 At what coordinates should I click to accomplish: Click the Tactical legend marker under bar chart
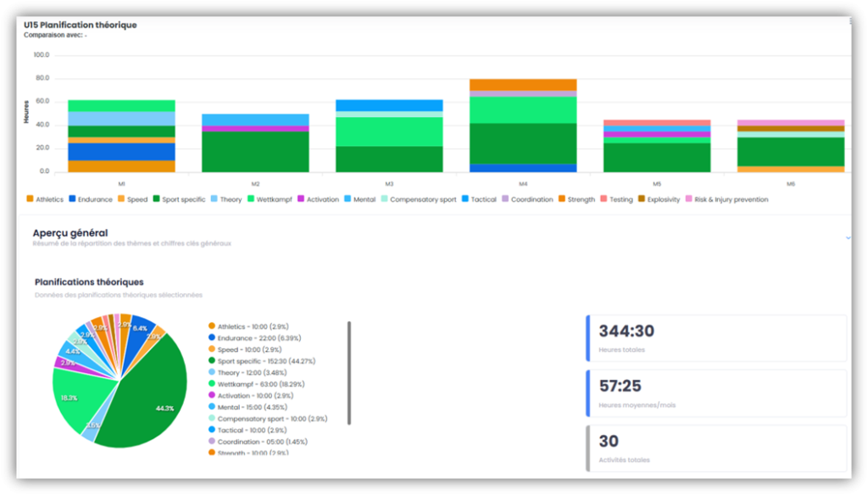(463, 200)
